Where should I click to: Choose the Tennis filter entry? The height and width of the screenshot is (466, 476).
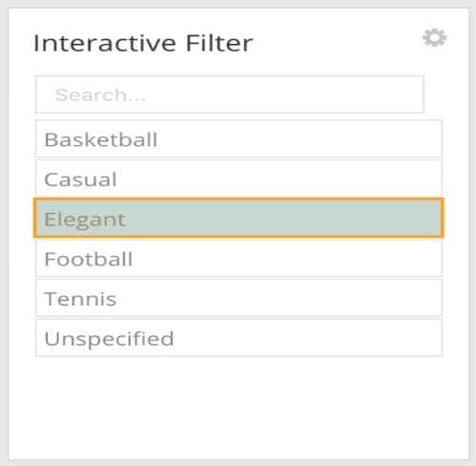coord(238,298)
